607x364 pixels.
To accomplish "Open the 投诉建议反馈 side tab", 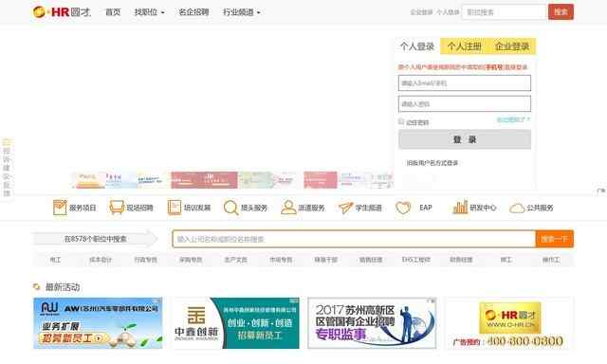I will click(7, 168).
